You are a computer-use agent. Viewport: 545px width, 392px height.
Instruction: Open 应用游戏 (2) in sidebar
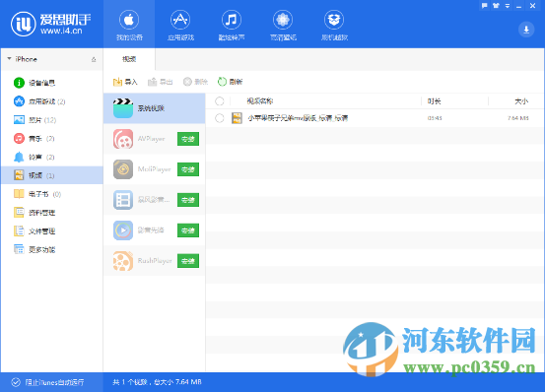[x=52, y=101]
